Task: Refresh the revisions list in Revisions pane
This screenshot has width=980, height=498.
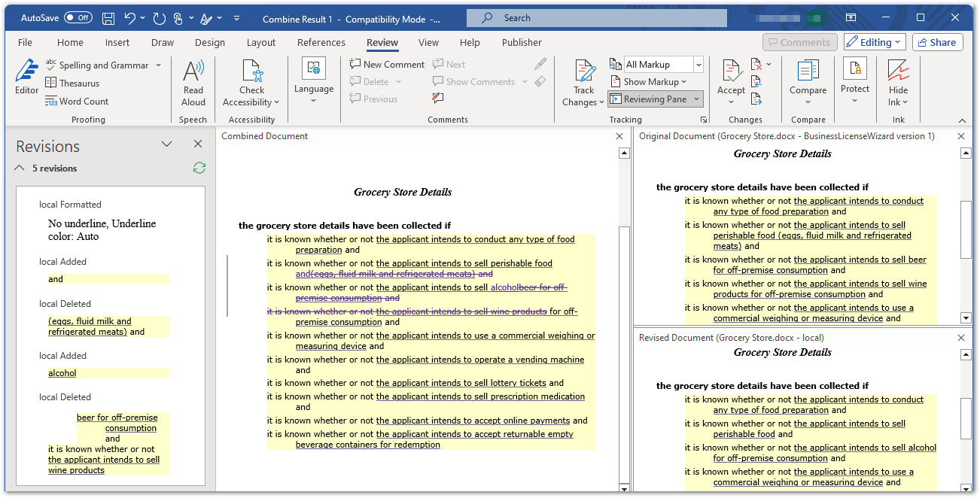Action: click(199, 169)
